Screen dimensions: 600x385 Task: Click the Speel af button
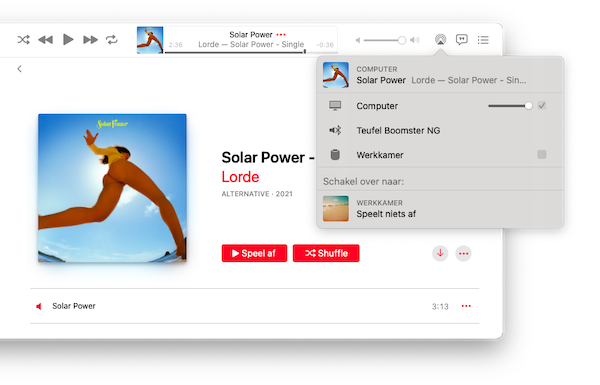pos(254,253)
